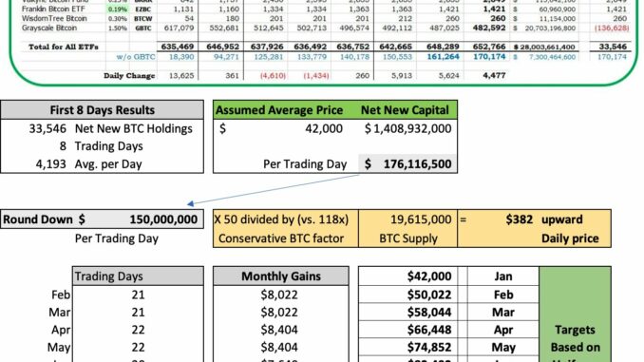Click the 'Conservative BTC factor' label
This screenshot has width=644, height=362.
coord(281,238)
